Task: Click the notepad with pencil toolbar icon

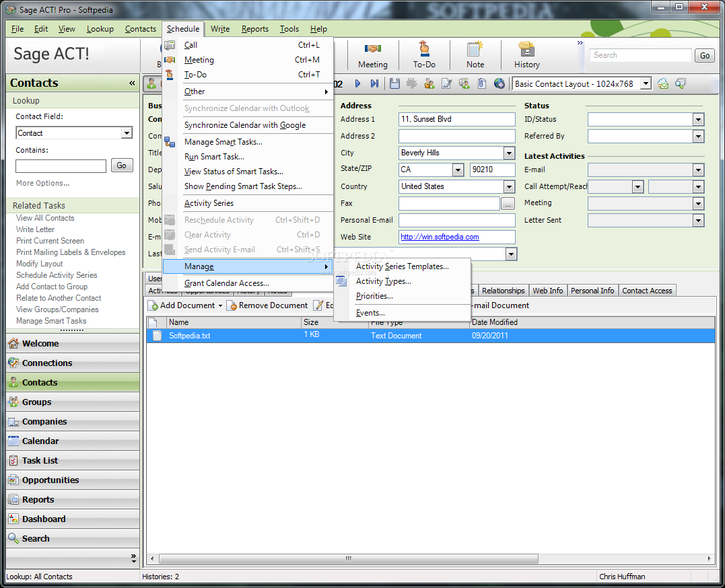Action: pyautogui.click(x=447, y=83)
